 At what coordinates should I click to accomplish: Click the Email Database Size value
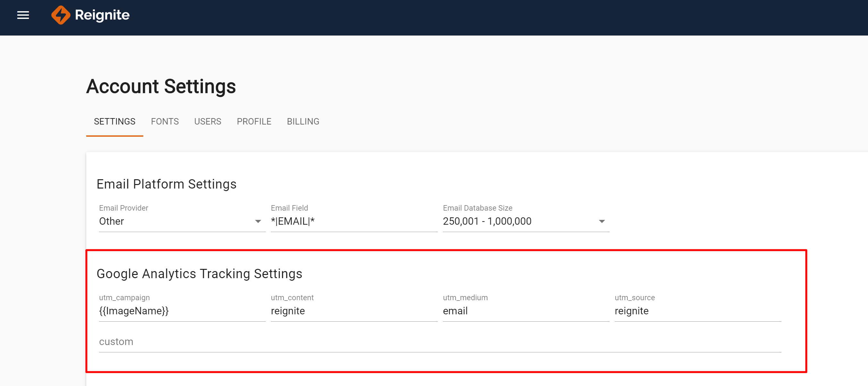point(487,221)
